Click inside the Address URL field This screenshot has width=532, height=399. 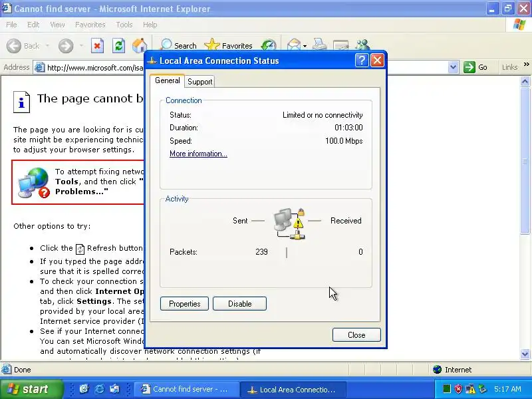[x=95, y=68]
